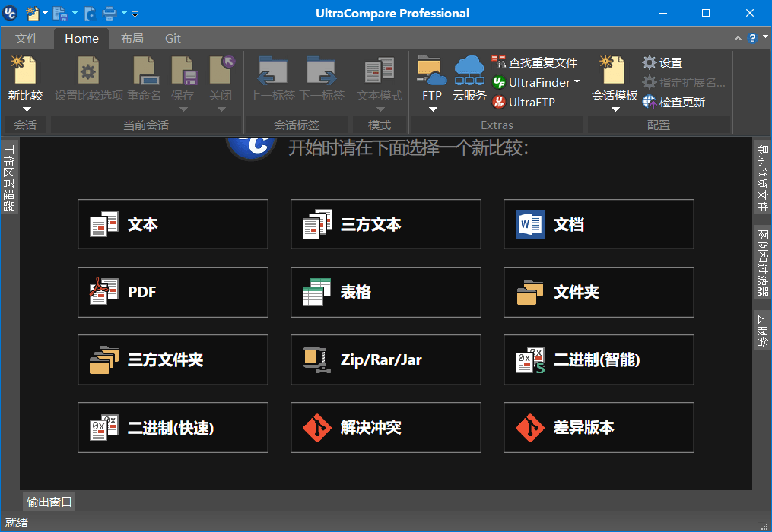Open the 输出窗口 output window tab

[x=49, y=502]
